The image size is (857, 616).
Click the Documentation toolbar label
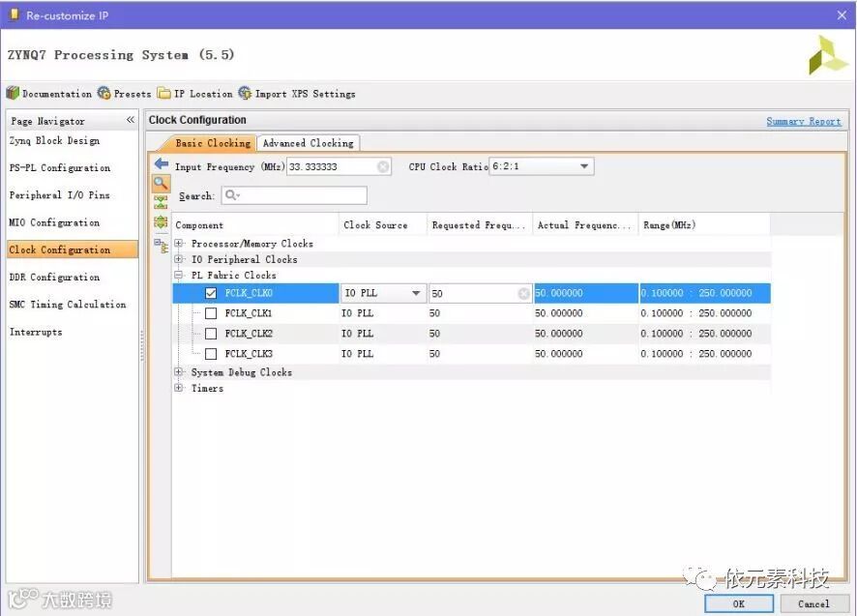[x=57, y=94]
